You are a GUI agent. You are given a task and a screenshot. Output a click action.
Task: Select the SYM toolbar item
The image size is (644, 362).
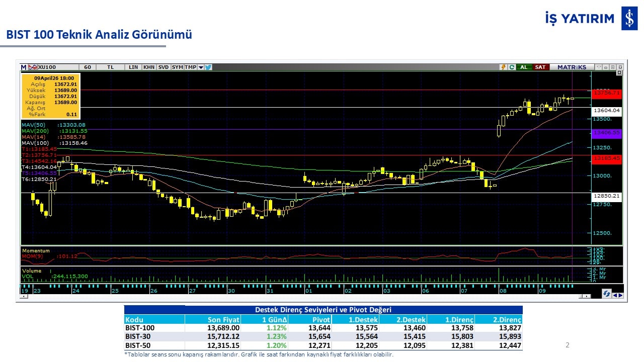177,67
